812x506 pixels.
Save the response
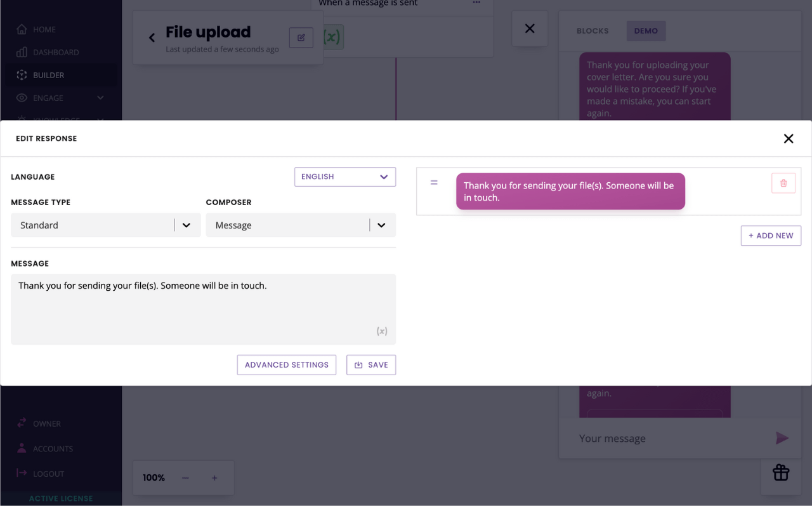[371, 365]
